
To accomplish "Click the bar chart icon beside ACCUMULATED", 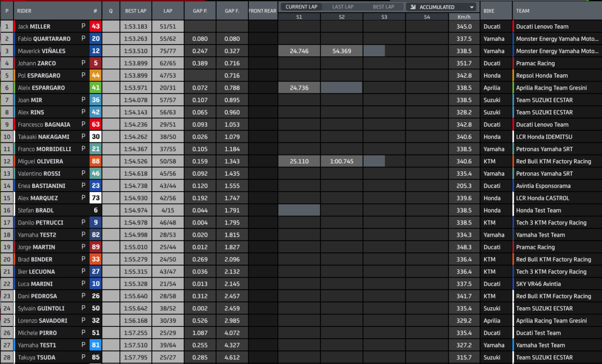I will [x=413, y=7].
